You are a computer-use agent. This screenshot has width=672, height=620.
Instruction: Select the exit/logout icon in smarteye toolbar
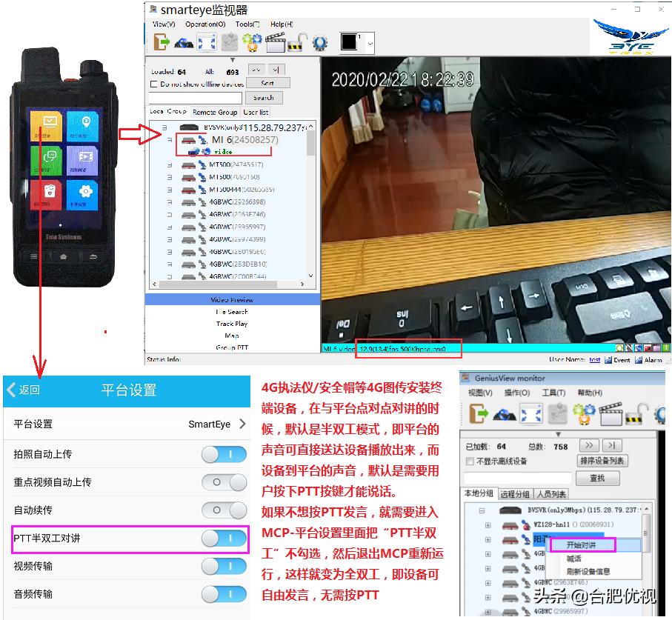click(162, 42)
